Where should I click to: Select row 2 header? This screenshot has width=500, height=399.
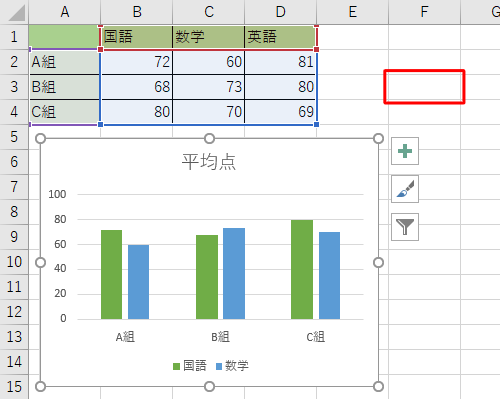pos(14,62)
